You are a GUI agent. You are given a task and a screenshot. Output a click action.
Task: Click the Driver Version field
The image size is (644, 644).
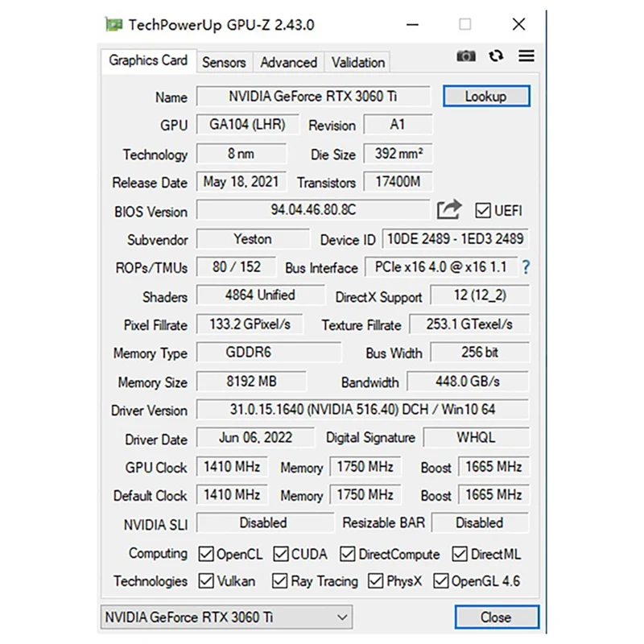pyautogui.click(x=362, y=409)
